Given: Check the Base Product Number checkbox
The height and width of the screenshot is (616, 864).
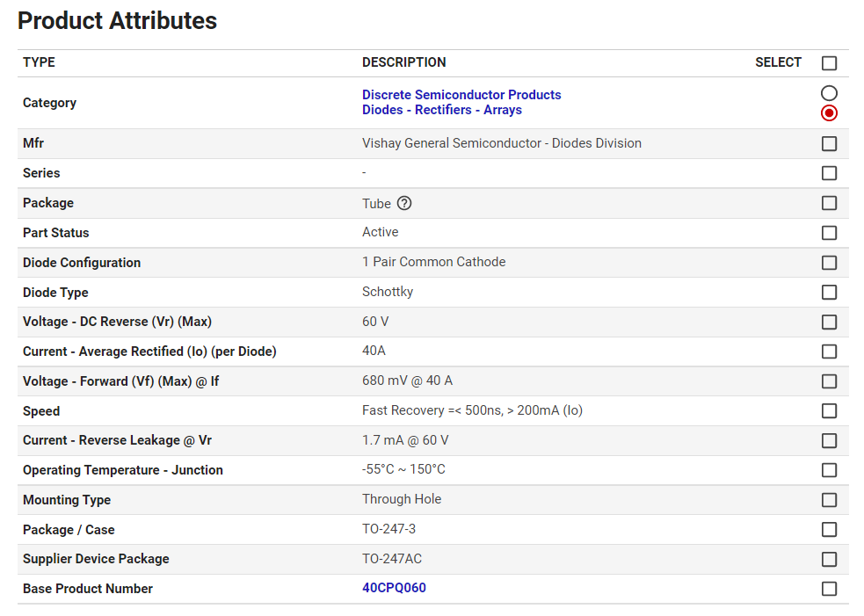Looking at the screenshot, I should tap(829, 589).
